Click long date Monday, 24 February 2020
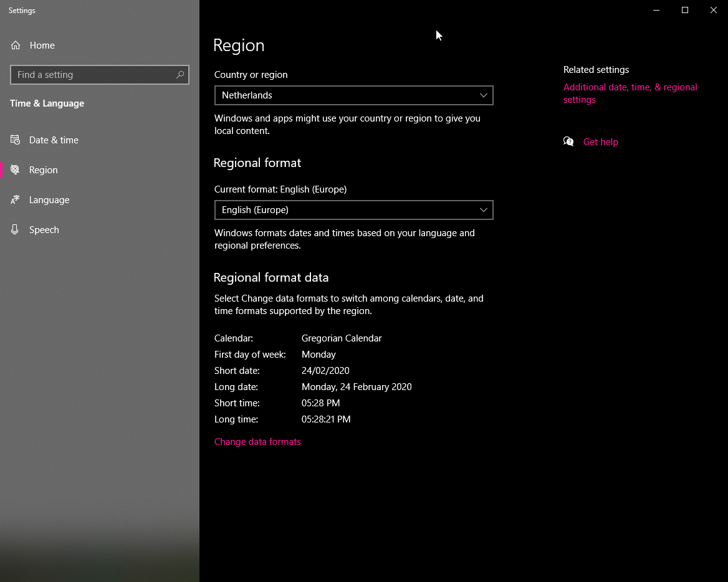728x582 pixels. click(x=356, y=386)
